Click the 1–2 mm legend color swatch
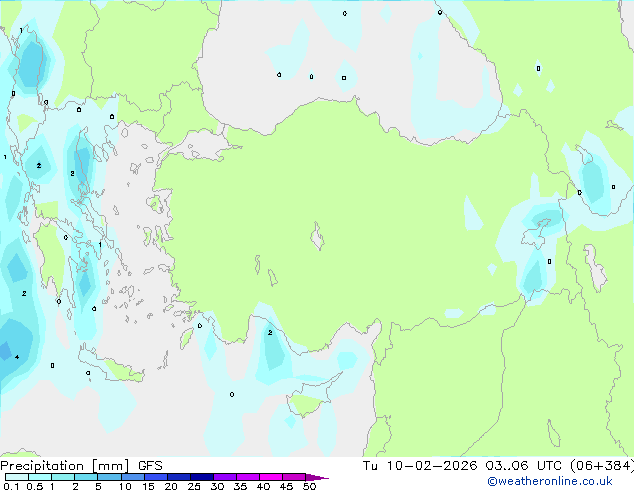This screenshot has width=634, height=490. pos(63,477)
